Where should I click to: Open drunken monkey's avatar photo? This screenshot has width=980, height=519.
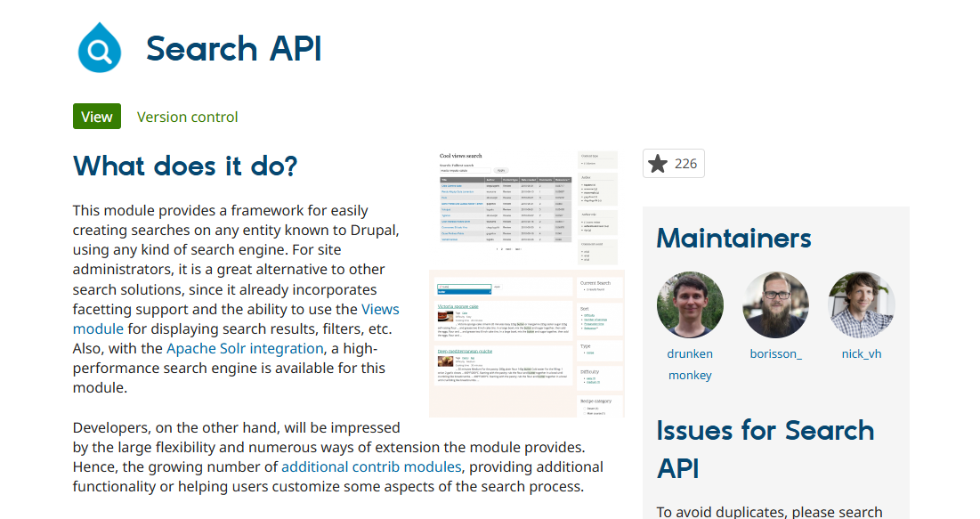click(690, 304)
